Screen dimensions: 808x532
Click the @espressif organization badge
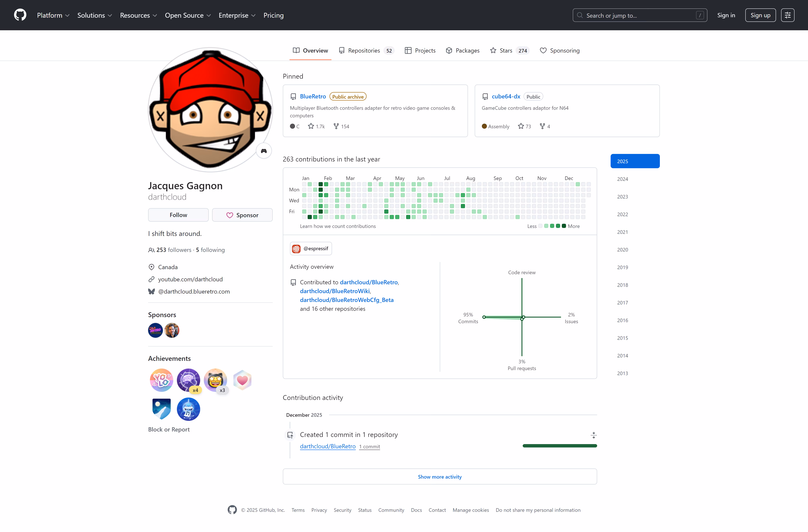click(x=310, y=248)
